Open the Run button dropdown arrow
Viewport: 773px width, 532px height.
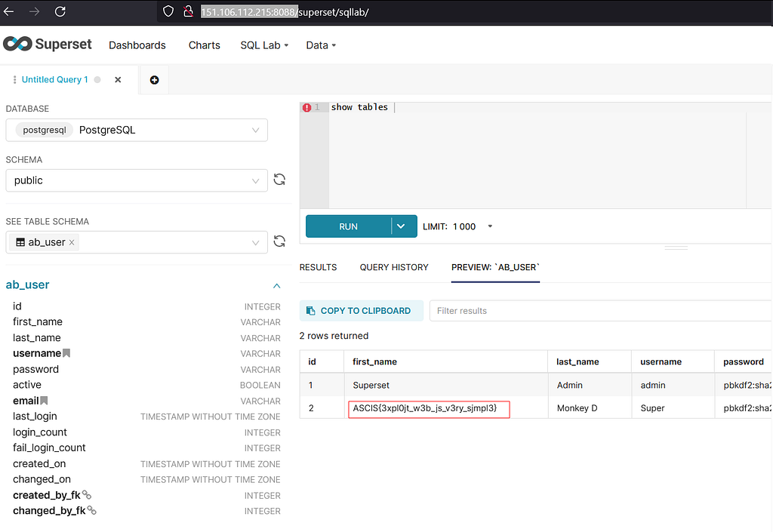click(x=402, y=226)
